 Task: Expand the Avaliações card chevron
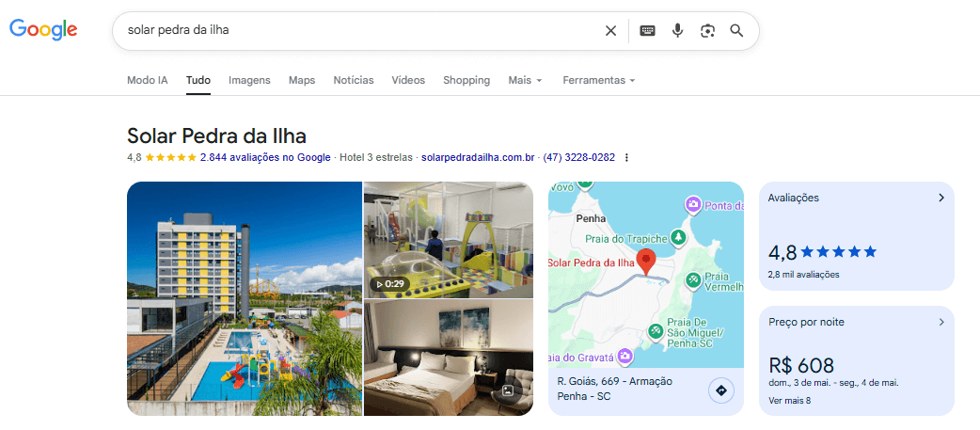(941, 198)
